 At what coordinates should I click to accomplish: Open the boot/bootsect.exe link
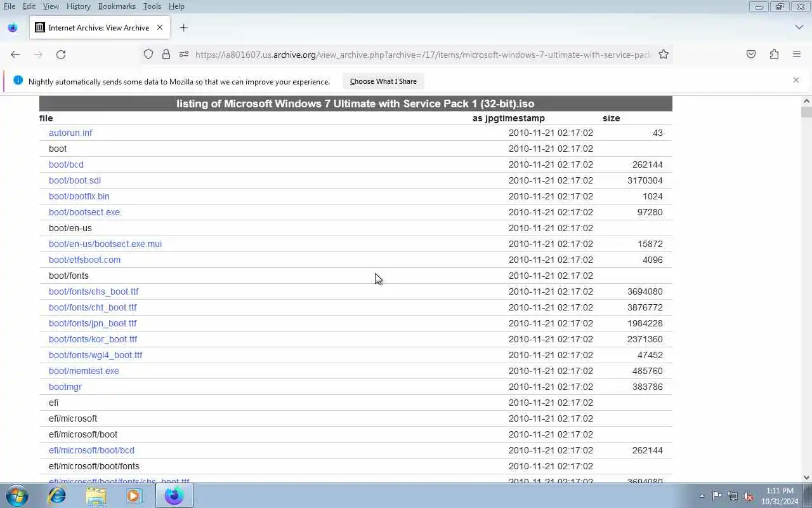(x=84, y=212)
